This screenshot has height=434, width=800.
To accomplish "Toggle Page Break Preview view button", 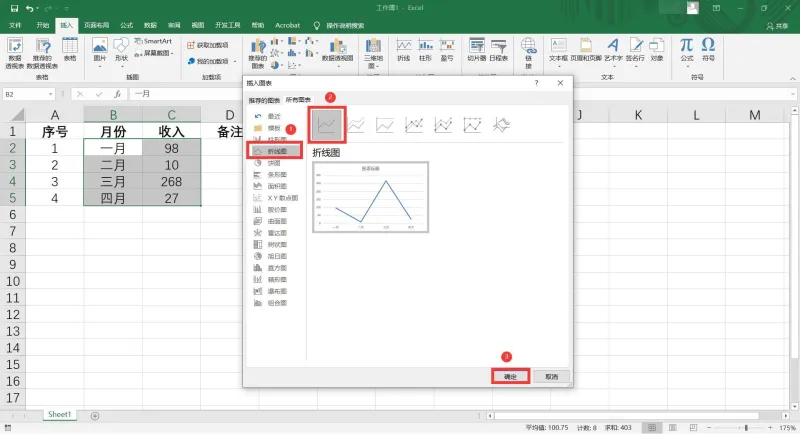I will tap(693, 427).
